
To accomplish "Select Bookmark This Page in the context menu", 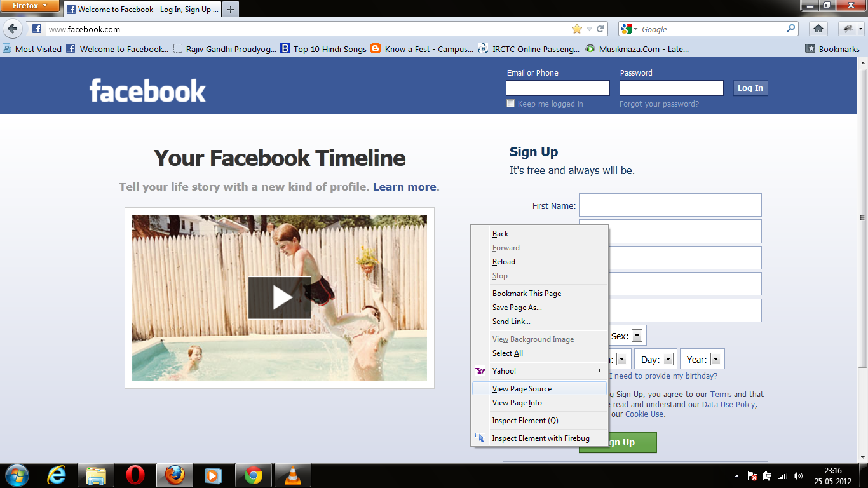I will pos(539,294).
